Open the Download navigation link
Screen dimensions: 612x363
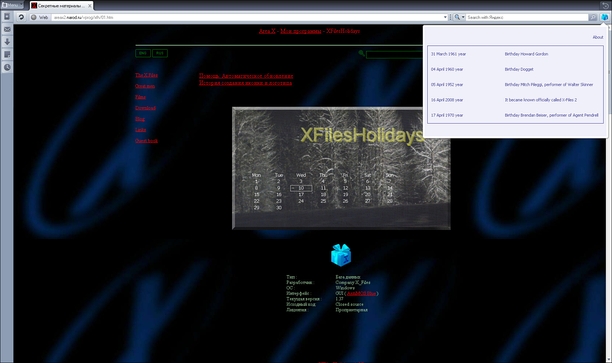coord(145,108)
